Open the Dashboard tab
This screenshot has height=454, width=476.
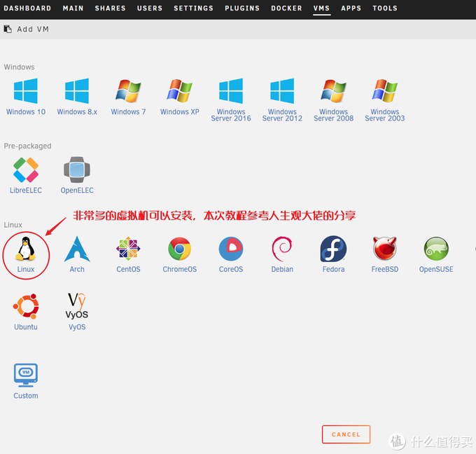[27, 8]
